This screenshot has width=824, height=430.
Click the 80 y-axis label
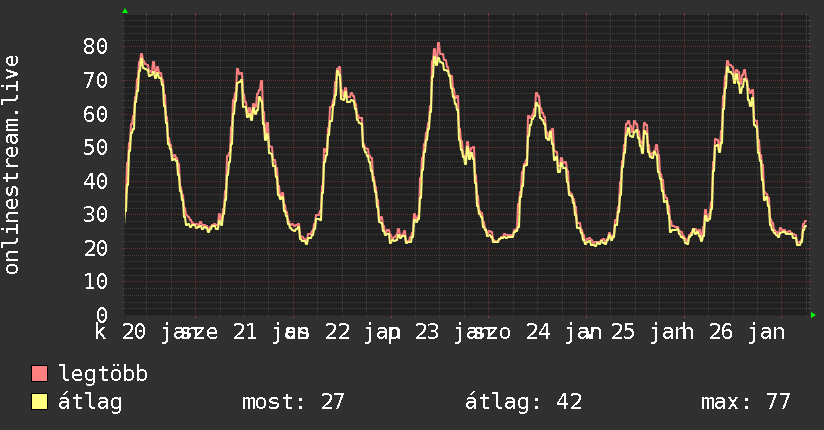tap(96, 46)
